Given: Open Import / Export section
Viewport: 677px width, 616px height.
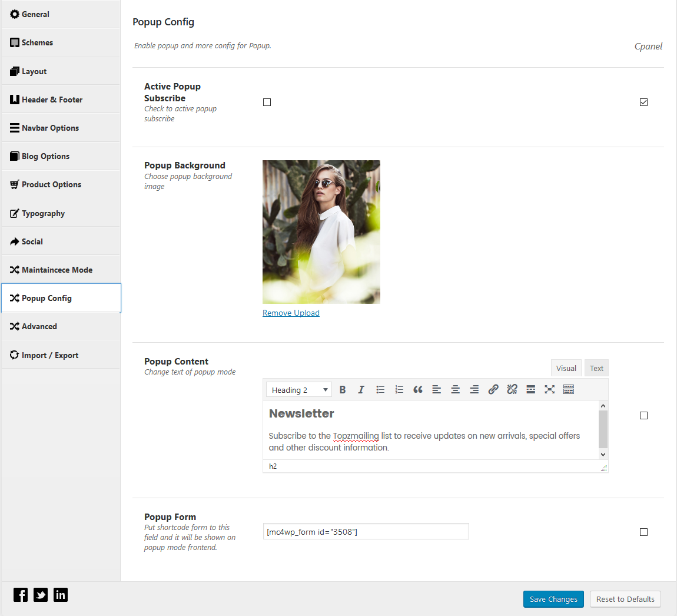Looking at the screenshot, I should (x=61, y=355).
